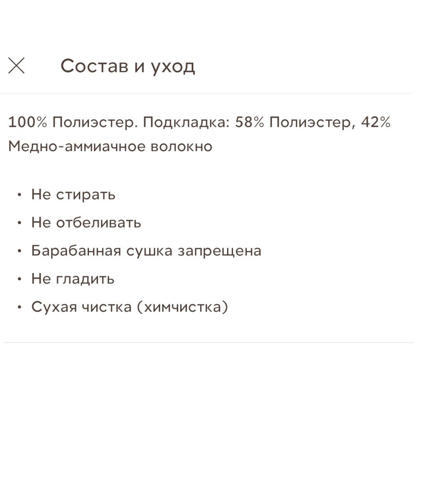Click Медно-аммиачное волокно text
The height and width of the screenshot is (504, 425).
pyautogui.click(x=110, y=146)
